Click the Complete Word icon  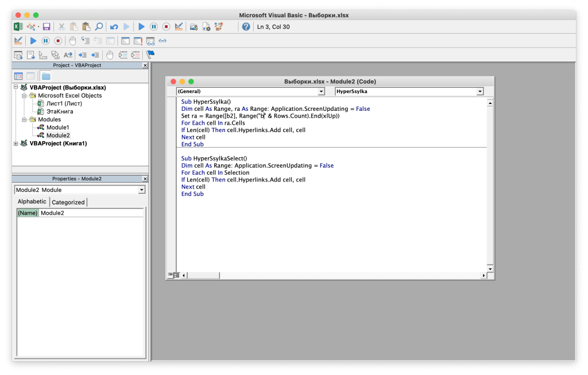[68, 55]
